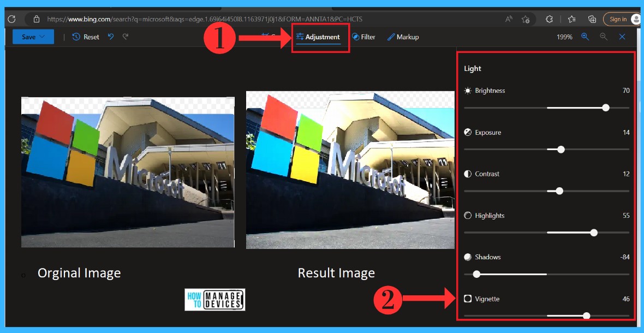Open Read aloud in address bar
This screenshot has height=333, width=644.
509,19
